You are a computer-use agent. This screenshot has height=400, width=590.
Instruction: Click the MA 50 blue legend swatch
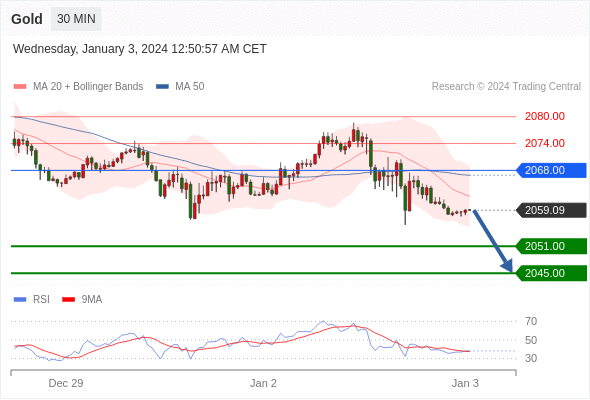click(162, 87)
